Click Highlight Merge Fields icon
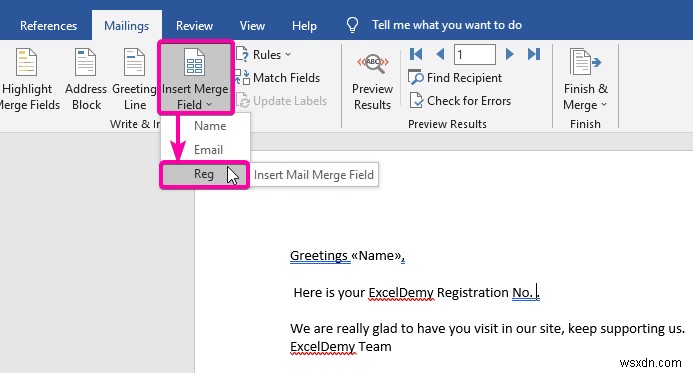 point(26,62)
